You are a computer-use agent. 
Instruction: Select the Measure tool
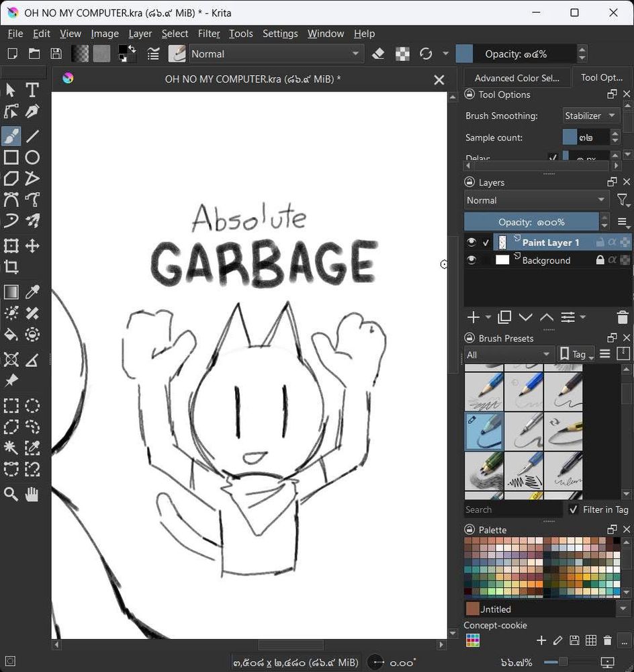[x=32, y=360]
